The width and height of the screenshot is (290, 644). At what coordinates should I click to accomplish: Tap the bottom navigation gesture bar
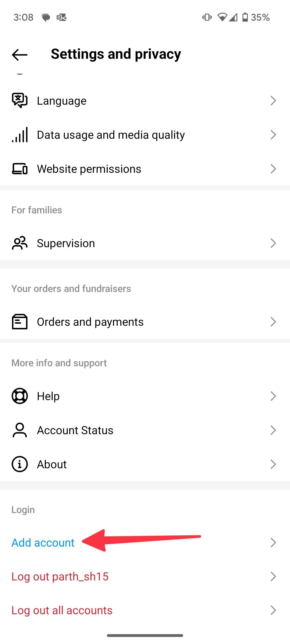click(x=145, y=635)
